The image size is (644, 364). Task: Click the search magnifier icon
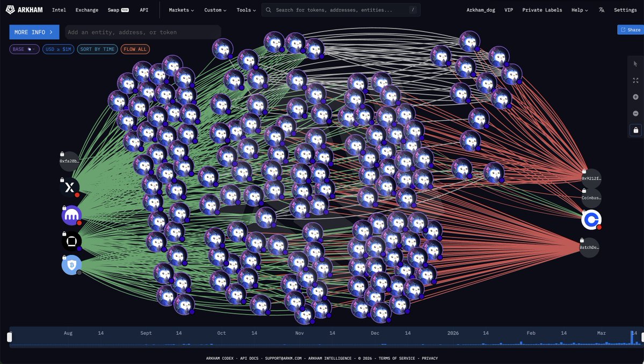(x=268, y=10)
